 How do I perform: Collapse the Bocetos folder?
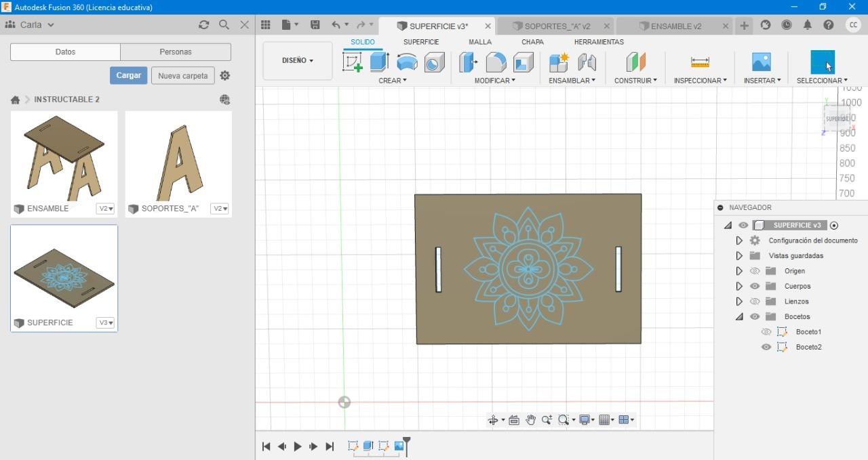tap(739, 316)
